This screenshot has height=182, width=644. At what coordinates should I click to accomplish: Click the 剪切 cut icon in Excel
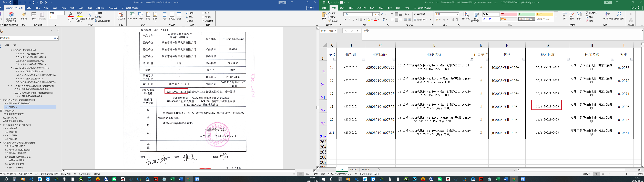point(330,13)
